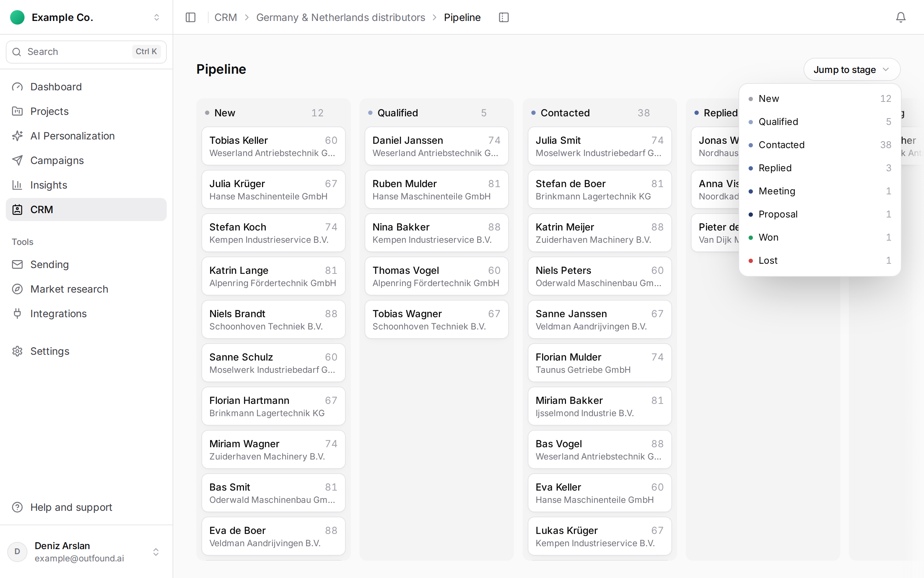924x578 pixels.
Task: Click CRM breadcrumb link
Action: [226, 17]
